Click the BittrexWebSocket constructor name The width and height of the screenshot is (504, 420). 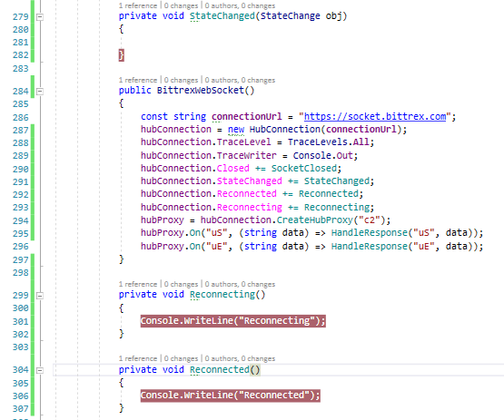click(x=201, y=90)
